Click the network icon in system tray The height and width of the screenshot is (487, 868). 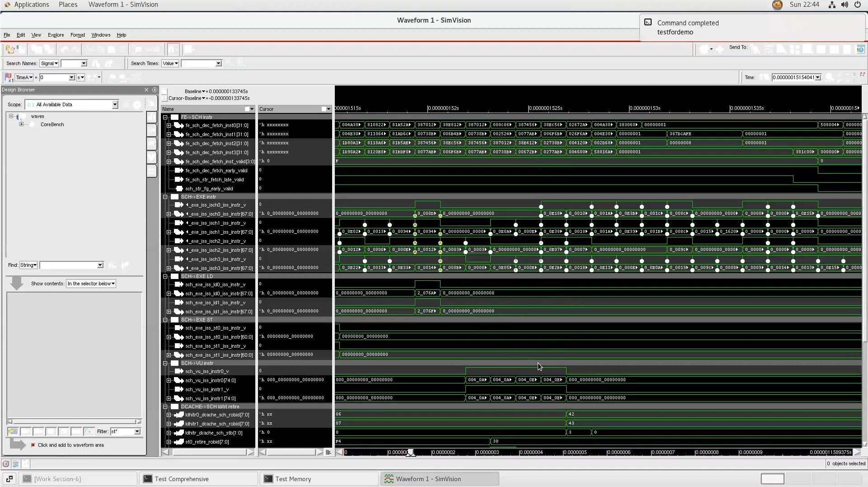832,5
